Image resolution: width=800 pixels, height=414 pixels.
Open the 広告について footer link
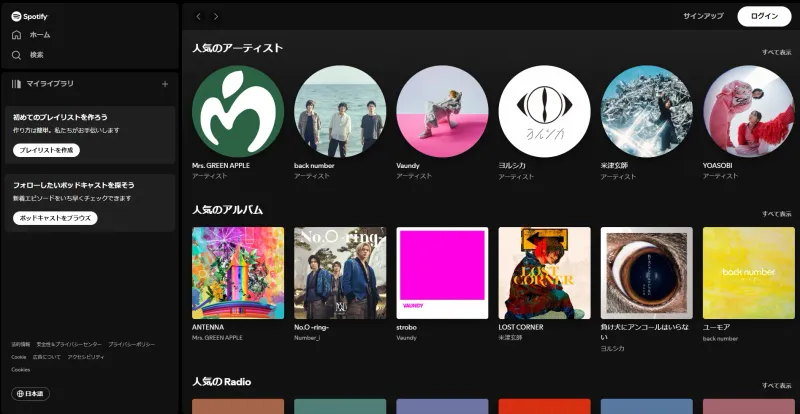[46, 357]
